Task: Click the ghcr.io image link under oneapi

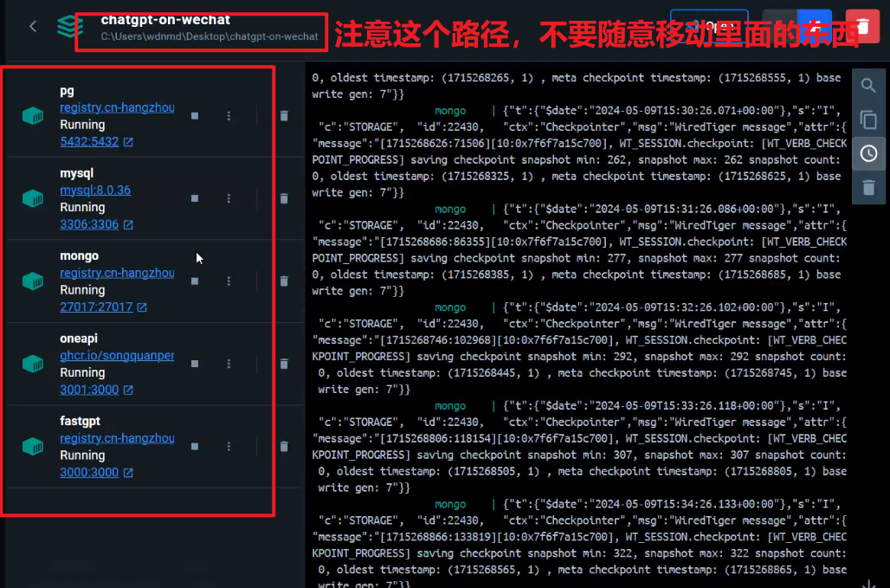Action: tap(117, 356)
